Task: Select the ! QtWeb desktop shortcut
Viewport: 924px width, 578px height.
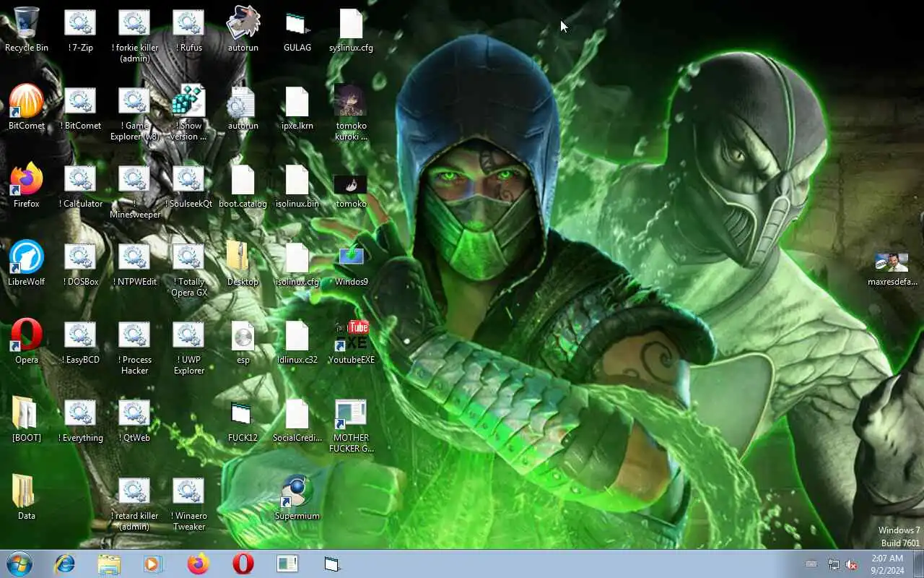Action: 134,420
